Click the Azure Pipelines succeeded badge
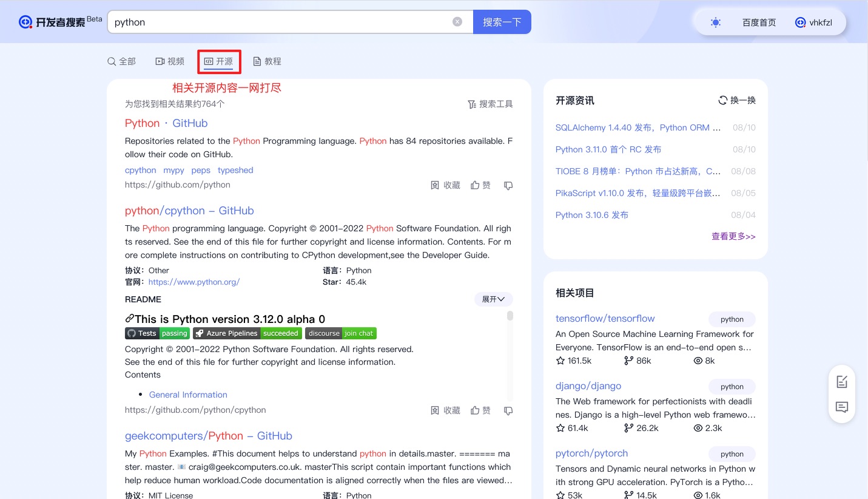Image resolution: width=868 pixels, height=499 pixels. 247,333
